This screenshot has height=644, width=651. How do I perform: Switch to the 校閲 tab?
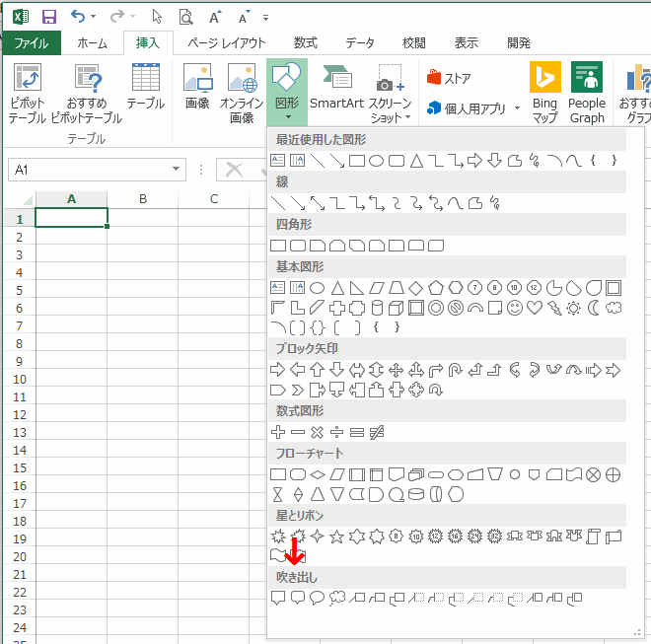click(414, 42)
